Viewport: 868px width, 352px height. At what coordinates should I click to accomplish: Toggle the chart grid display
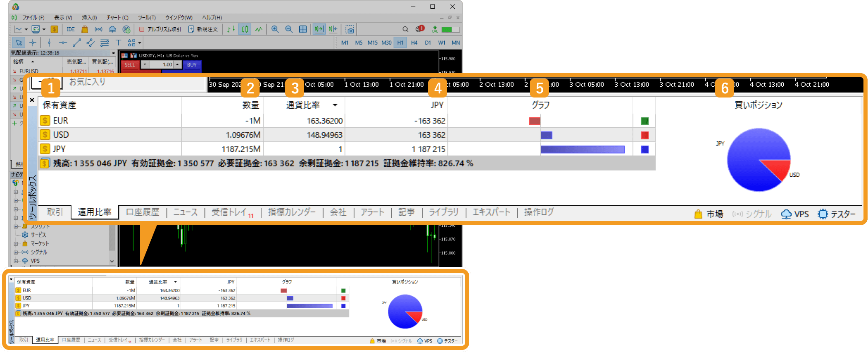click(x=303, y=29)
